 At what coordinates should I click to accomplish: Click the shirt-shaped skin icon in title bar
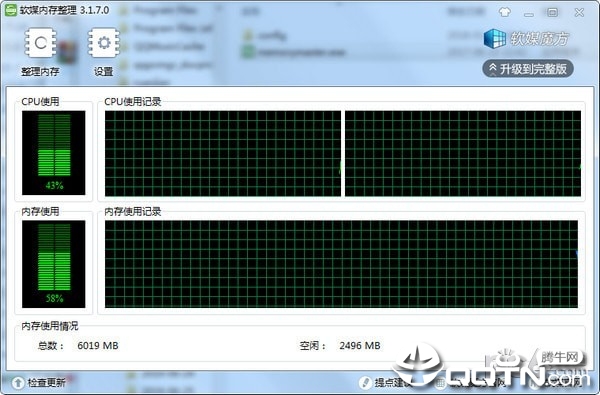coord(505,12)
